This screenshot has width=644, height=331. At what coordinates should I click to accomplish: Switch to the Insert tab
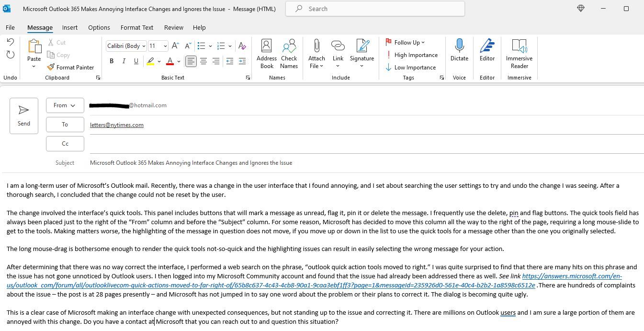coord(69,27)
